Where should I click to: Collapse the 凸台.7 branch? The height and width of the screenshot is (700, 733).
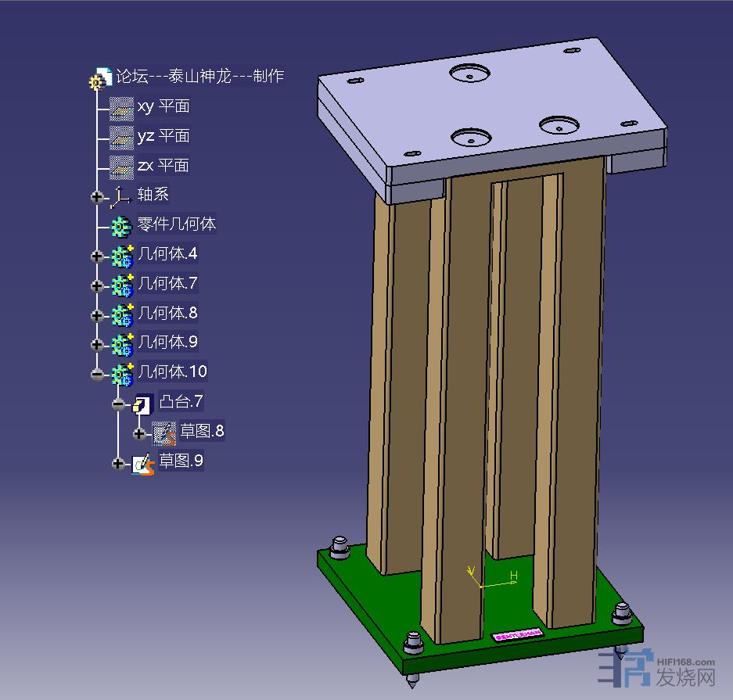click(118, 404)
